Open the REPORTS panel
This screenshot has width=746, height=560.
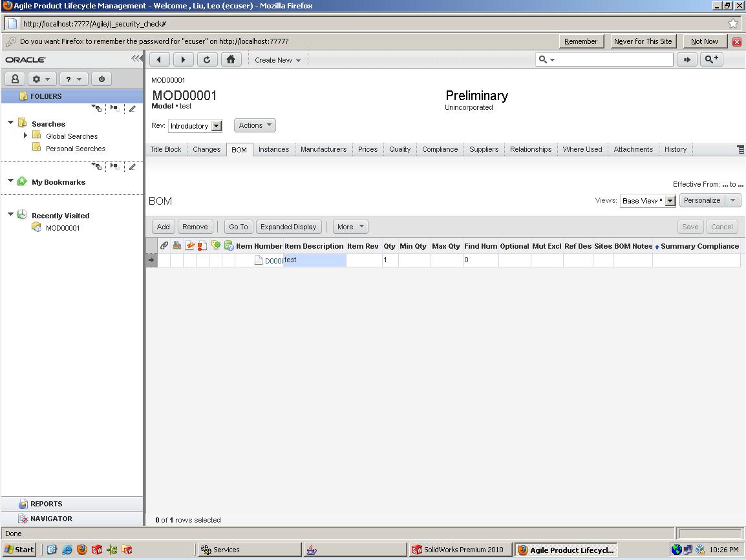(x=72, y=504)
